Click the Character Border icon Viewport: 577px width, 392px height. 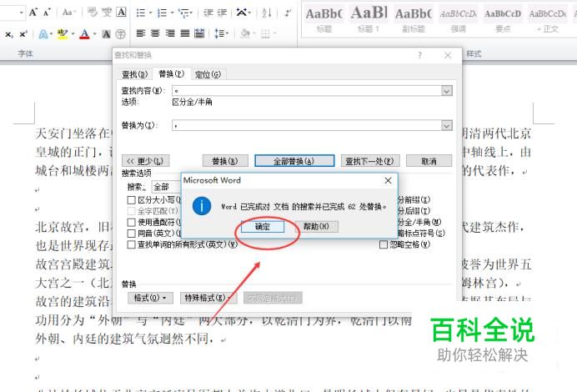tap(121, 13)
